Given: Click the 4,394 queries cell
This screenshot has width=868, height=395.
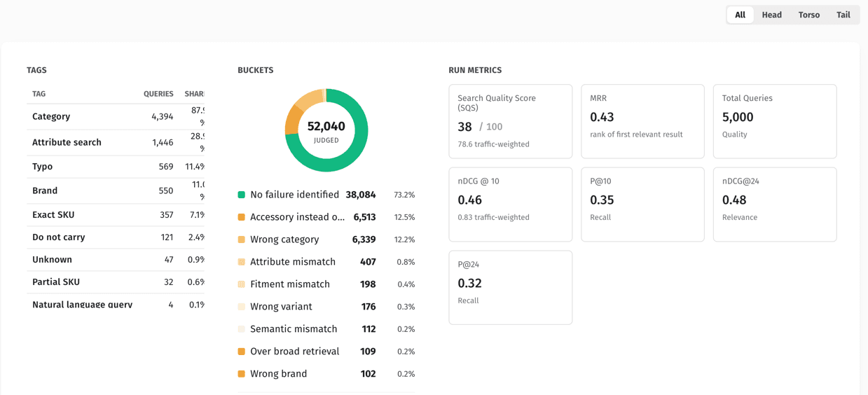Looking at the screenshot, I should 162,117.
